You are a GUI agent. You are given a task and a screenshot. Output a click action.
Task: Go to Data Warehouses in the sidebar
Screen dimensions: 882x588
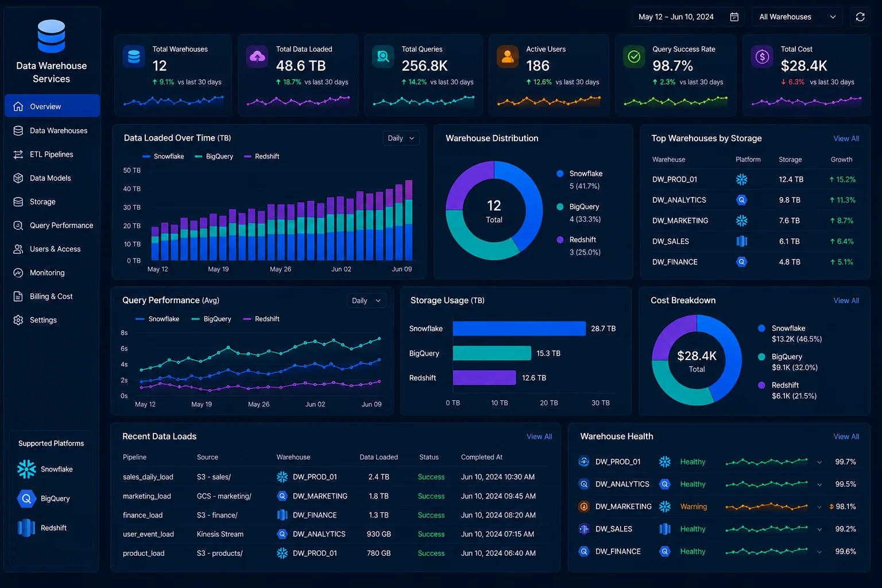point(52,130)
